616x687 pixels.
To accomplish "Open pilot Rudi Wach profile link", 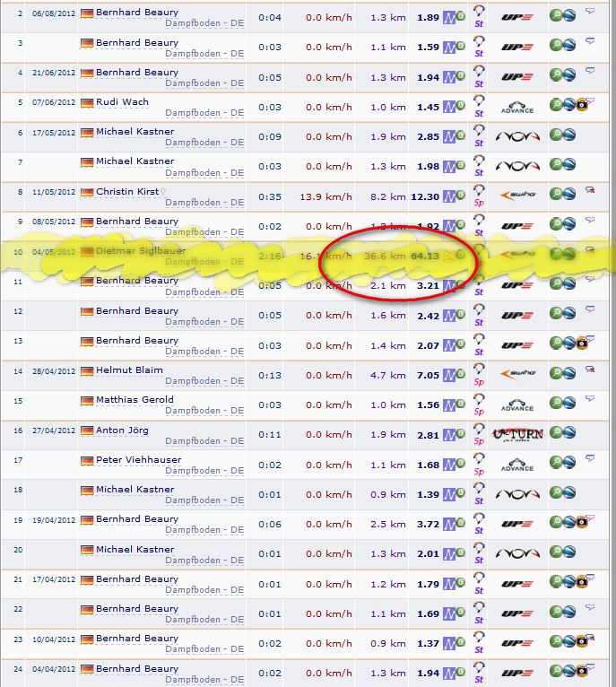I will [122, 102].
